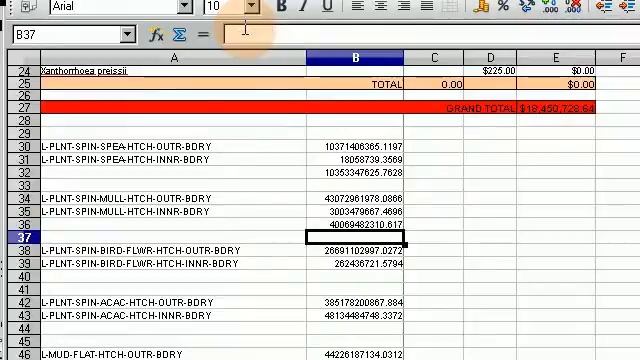Select column C header
This screenshot has width=640, height=360.
pos(434,58)
